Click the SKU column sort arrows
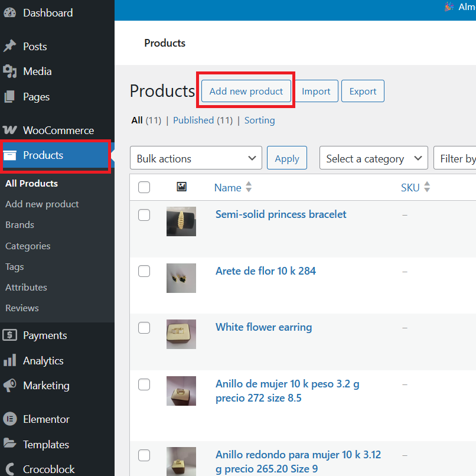The image size is (476, 476). pyautogui.click(x=427, y=187)
